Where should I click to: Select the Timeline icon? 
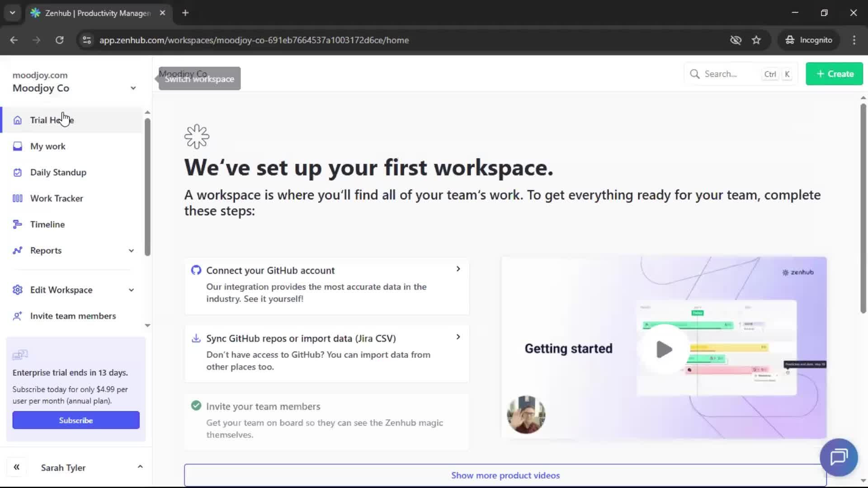point(17,224)
